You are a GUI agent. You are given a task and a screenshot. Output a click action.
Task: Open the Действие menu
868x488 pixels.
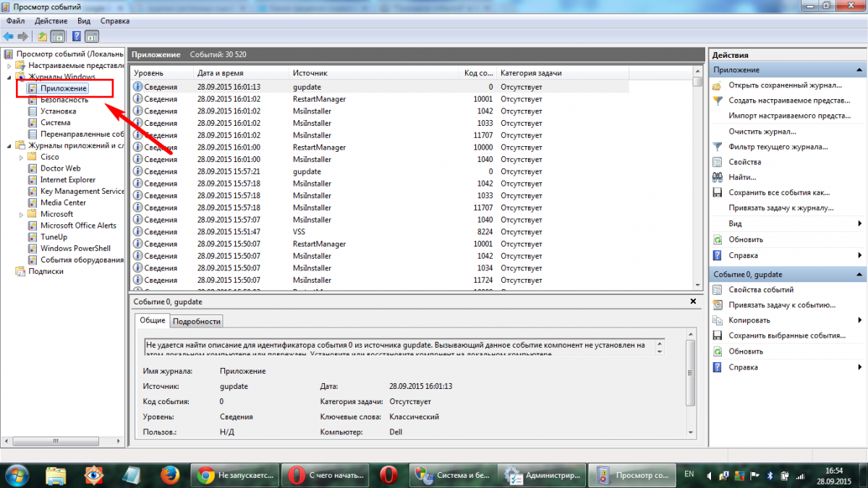point(51,21)
